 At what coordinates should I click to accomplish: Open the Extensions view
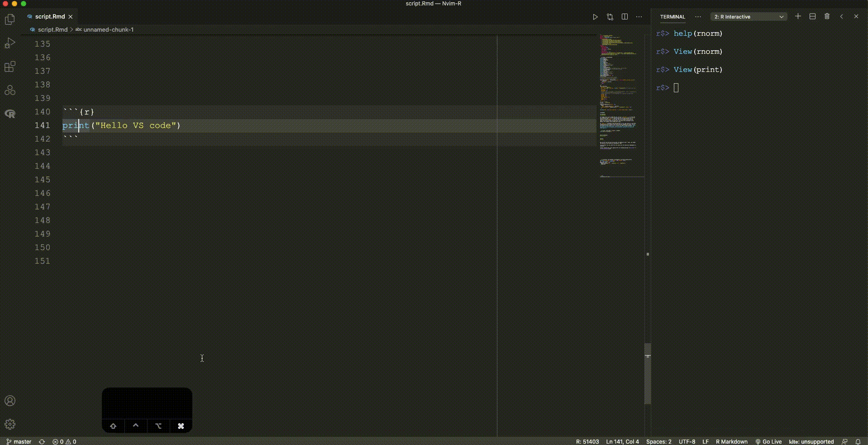(x=10, y=66)
